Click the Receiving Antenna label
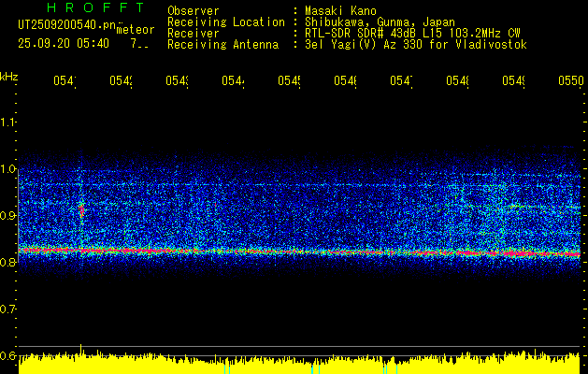The width and height of the screenshot is (588, 374). (x=222, y=45)
